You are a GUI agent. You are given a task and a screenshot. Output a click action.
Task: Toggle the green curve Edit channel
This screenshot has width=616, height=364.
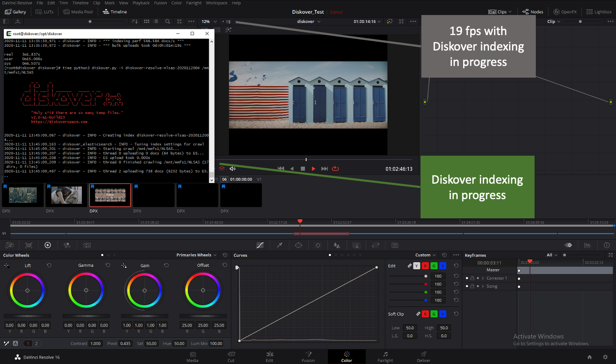click(434, 266)
